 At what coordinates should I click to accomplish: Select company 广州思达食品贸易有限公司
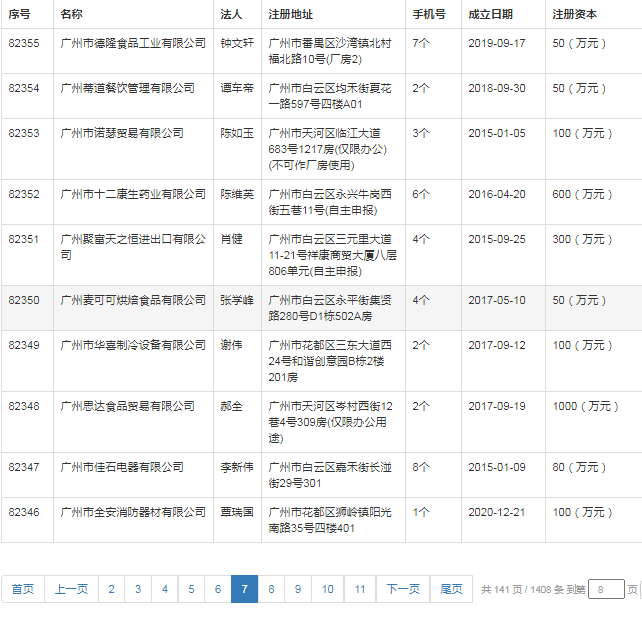click(127, 406)
